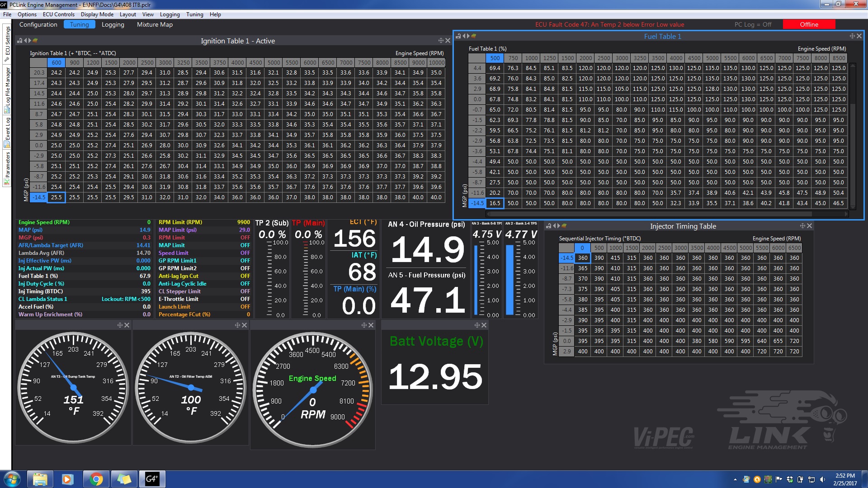Click the next-table right arrow on Fuel Table 1
The image size is (868, 488).
coord(468,36)
